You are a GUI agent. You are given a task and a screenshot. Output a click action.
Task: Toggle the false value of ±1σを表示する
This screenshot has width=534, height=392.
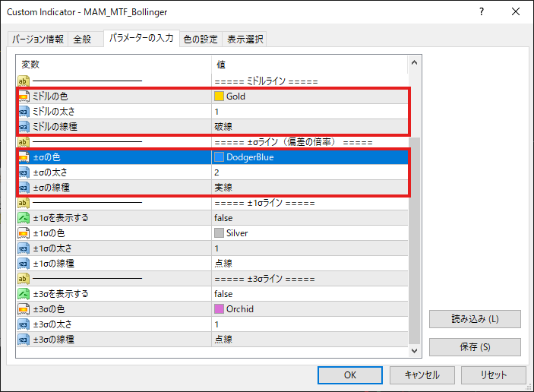[x=310, y=218]
